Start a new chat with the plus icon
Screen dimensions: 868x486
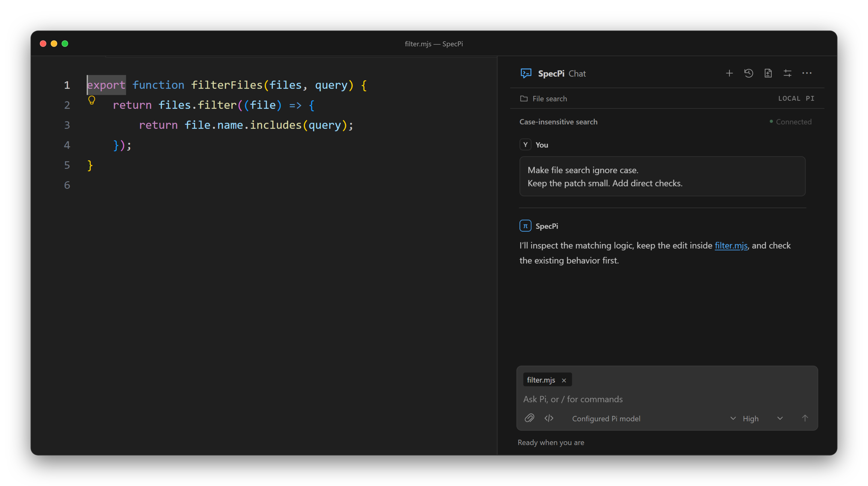coord(729,73)
